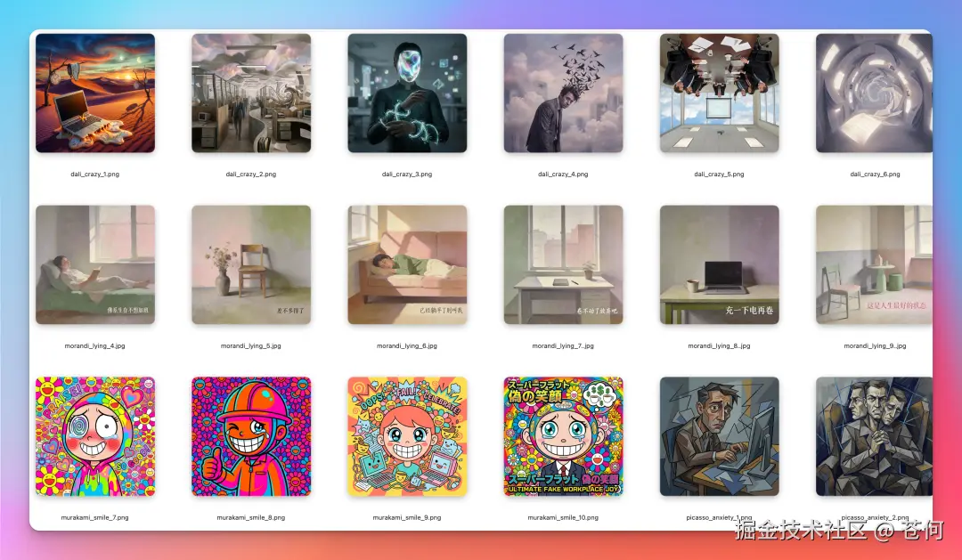Open the morandi_lying_5.jpg chair and vase thumbnail
Viewport: 962px width, 560px height.
251,264
